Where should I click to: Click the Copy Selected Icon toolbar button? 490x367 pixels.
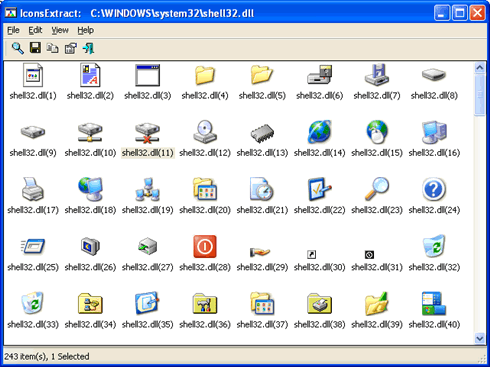[x=52, y=48]
